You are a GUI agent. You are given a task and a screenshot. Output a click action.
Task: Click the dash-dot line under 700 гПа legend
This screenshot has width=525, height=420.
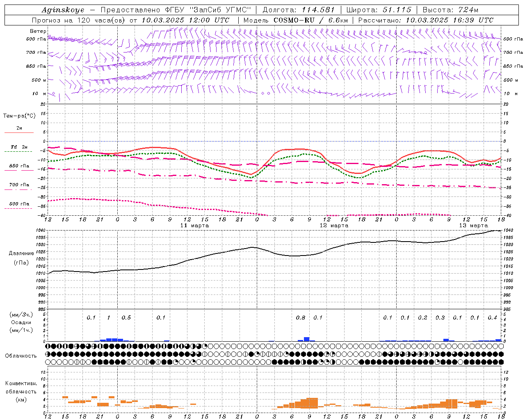click(19, 189)
